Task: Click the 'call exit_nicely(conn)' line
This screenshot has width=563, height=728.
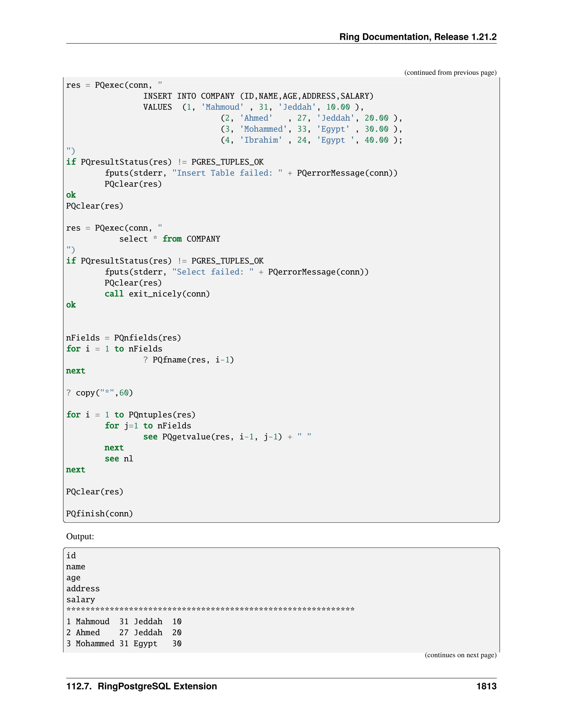Action: (157, 294)
